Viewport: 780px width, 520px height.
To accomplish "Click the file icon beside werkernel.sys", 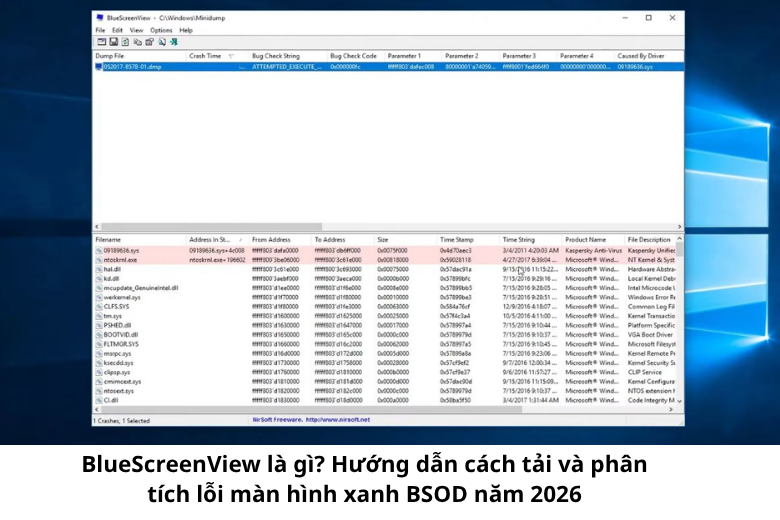I will (99, 298).
